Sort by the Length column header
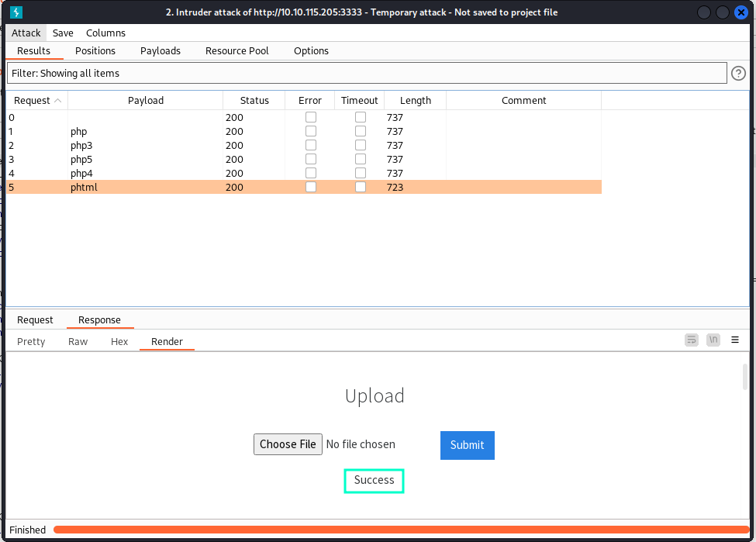Screen dimensions: 756x542 pyautogui.click(x=415, y=100)
